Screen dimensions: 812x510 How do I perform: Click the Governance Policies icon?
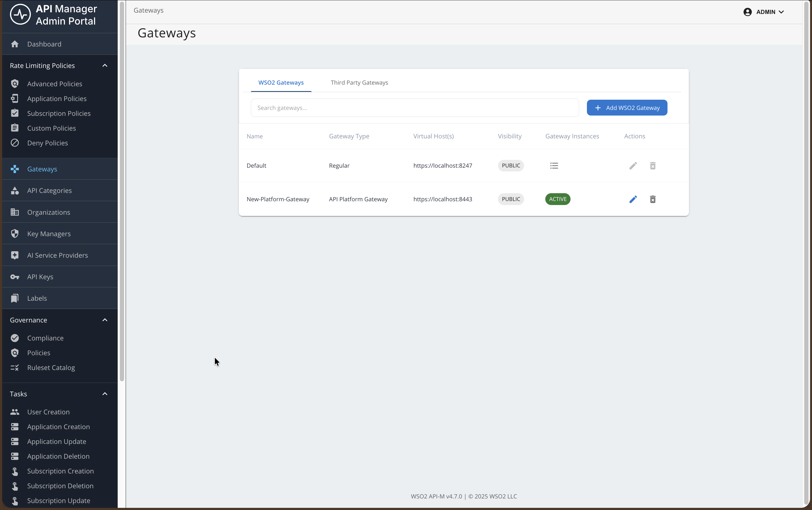[15, 353]
